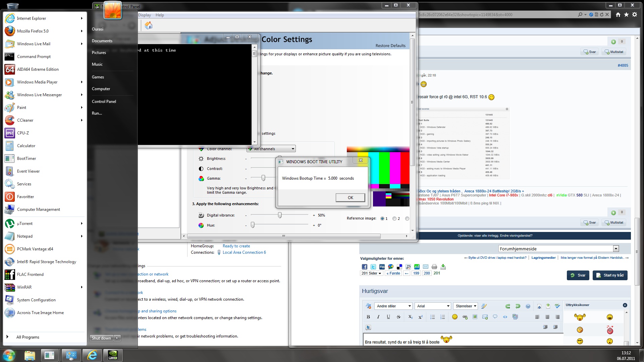Open the 201 Sider page dropdown

[371, 273]
